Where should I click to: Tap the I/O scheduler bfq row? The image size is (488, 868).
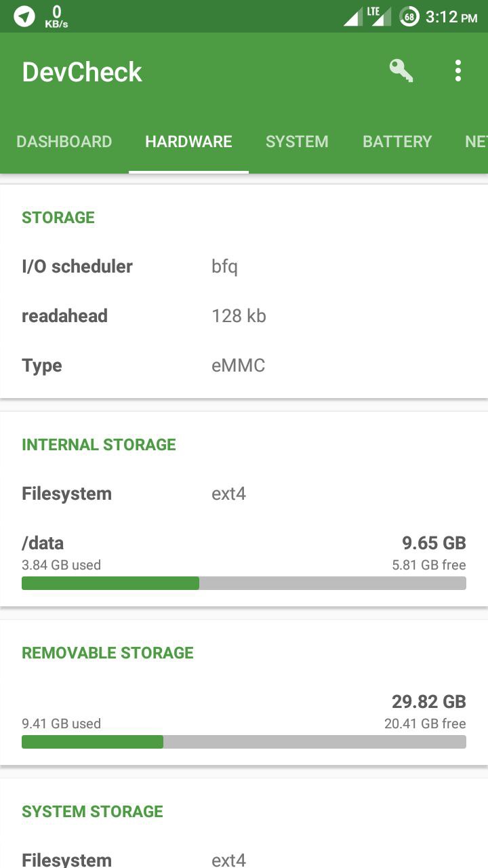[x=244, y=267]
